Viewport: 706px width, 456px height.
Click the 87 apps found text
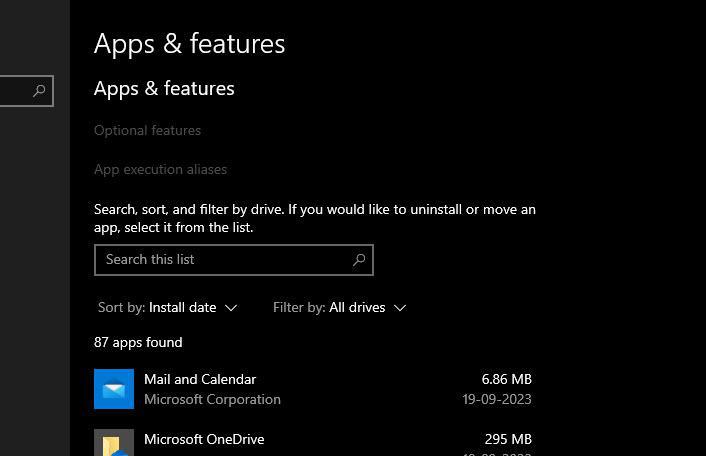coord(138,342)
